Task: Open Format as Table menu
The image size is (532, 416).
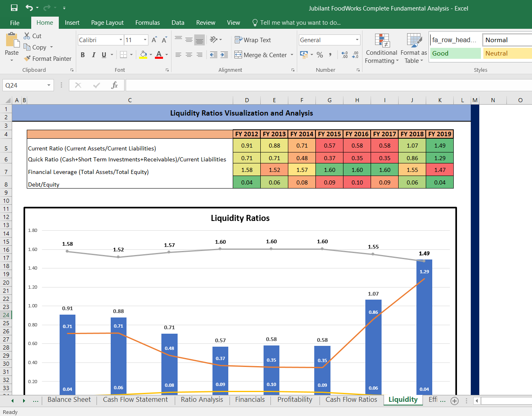Action: click(414, 49)
